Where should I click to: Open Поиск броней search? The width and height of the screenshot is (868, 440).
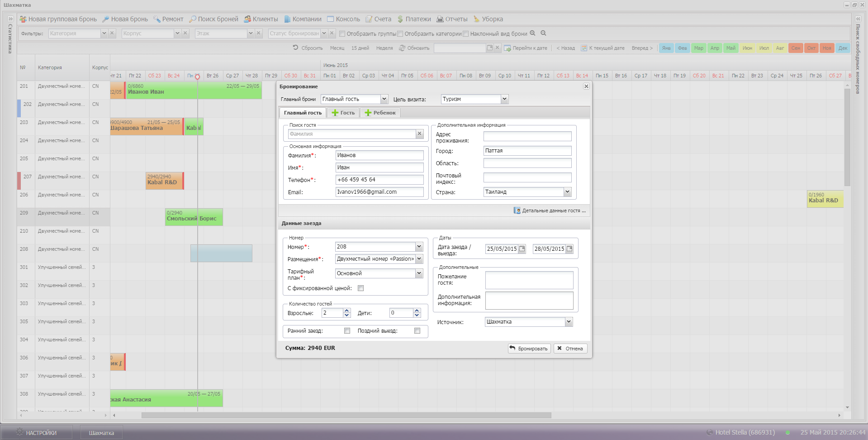[x=213, y=19]
